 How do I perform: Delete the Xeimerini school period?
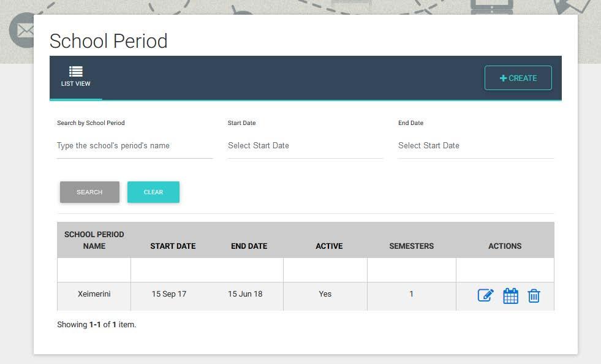[534, 296]
